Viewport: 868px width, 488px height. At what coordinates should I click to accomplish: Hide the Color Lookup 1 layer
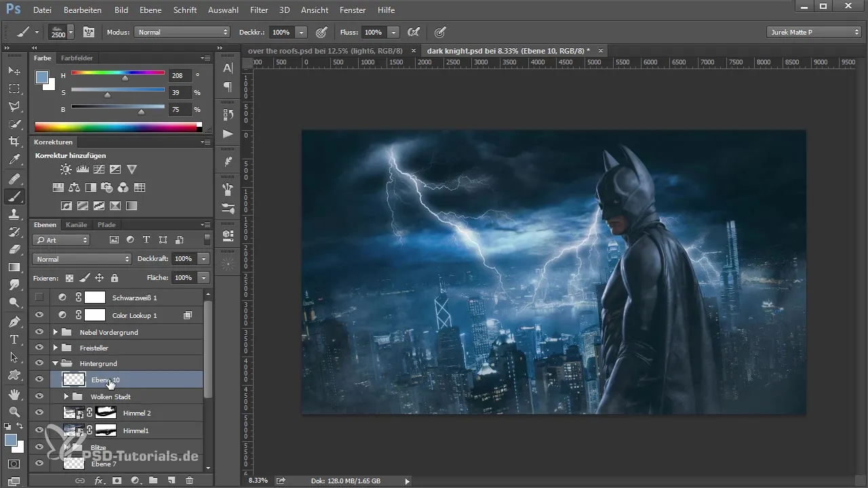coord(39,315)
